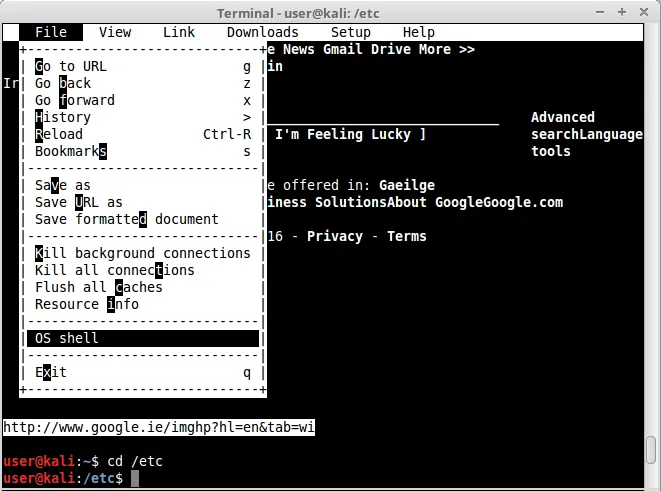
Task: Follow the News link
Action: [298, 50]
